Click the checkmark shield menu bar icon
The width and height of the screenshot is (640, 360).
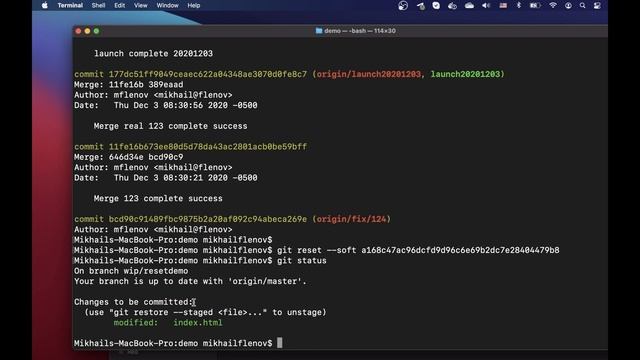tap(436, 5)
